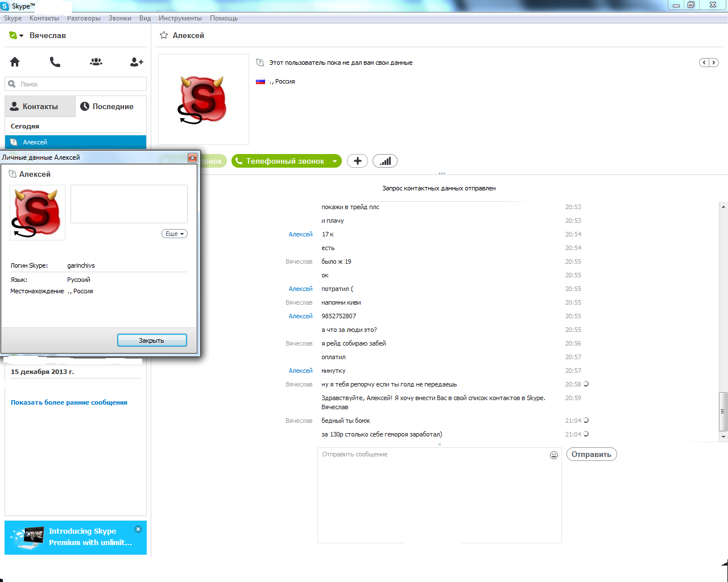Click next arrow in profile header toggle
The height and width of the screenshot is (582, 728).
tap(714, 63)
